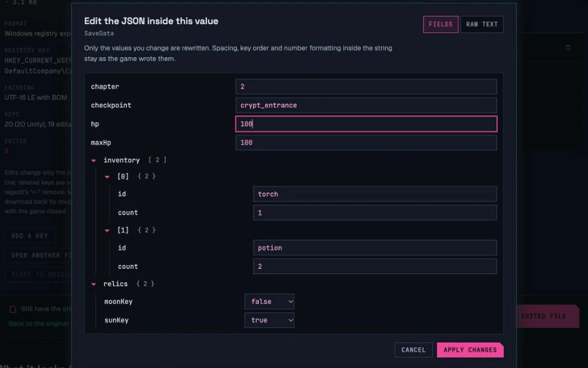Switch to the RAW TEXT tab
Image resolution: width=588 pixels, height=368 pixels.
(482, 25)
